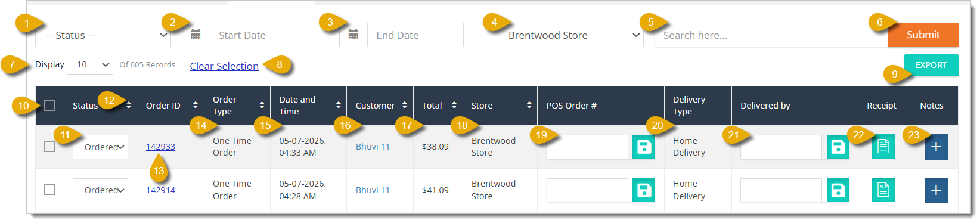Click the Search here... field
Viewport: 980px width, 223px height.
coord(771,35)
